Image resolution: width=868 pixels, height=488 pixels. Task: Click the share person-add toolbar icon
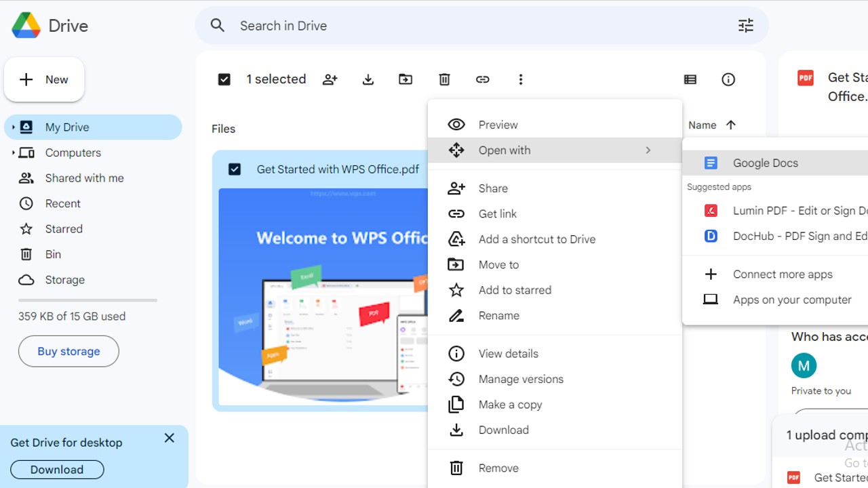point(330,79)
